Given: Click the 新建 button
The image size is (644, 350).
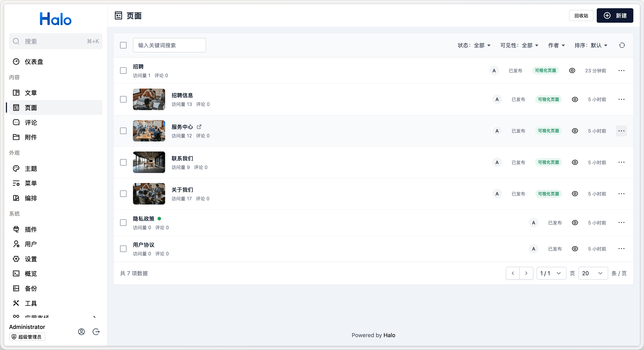Looking at the screenshot, I should tap(615, 15).
